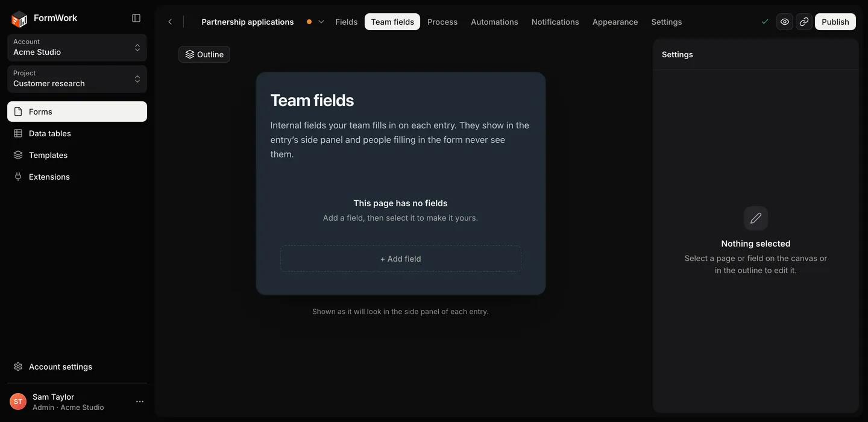
Task: Click the Publish button
Action: (x=835, y=22)
